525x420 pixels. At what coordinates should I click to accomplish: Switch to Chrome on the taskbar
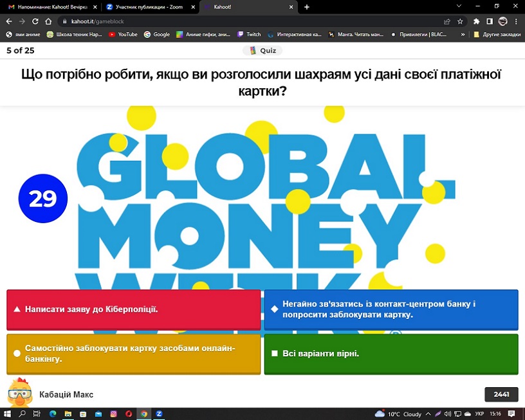coord(144,414)
